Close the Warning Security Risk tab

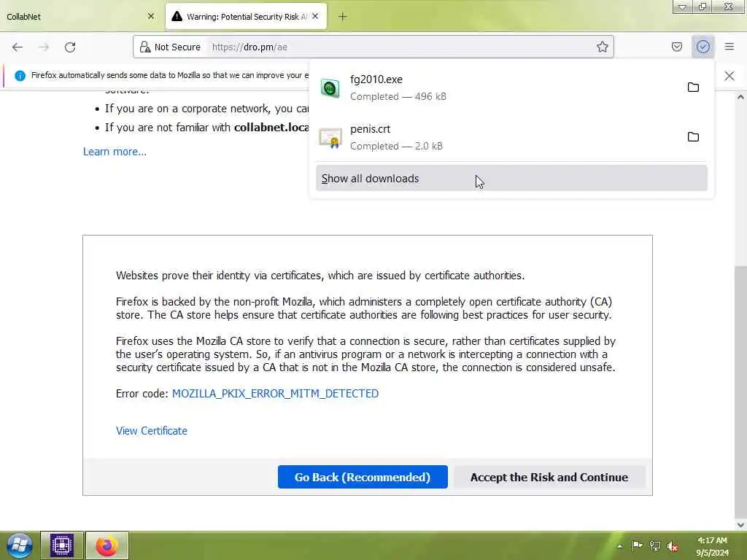click(315, 16)
